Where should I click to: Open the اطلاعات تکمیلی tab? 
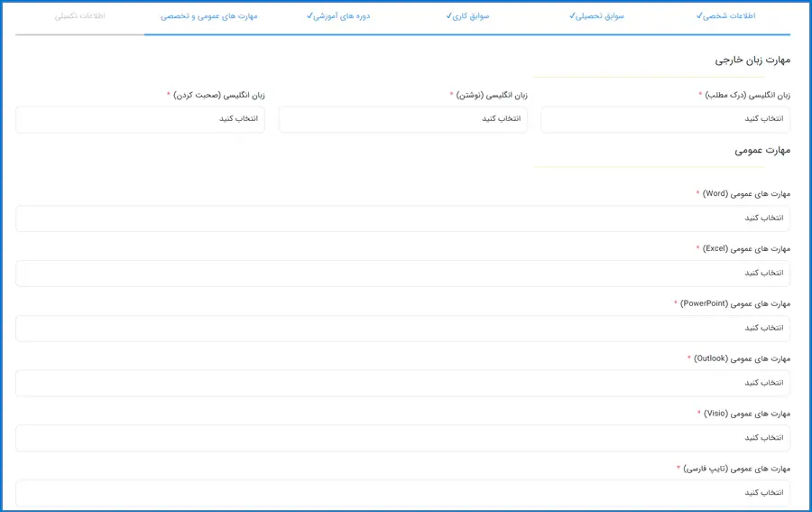(80, 16)
